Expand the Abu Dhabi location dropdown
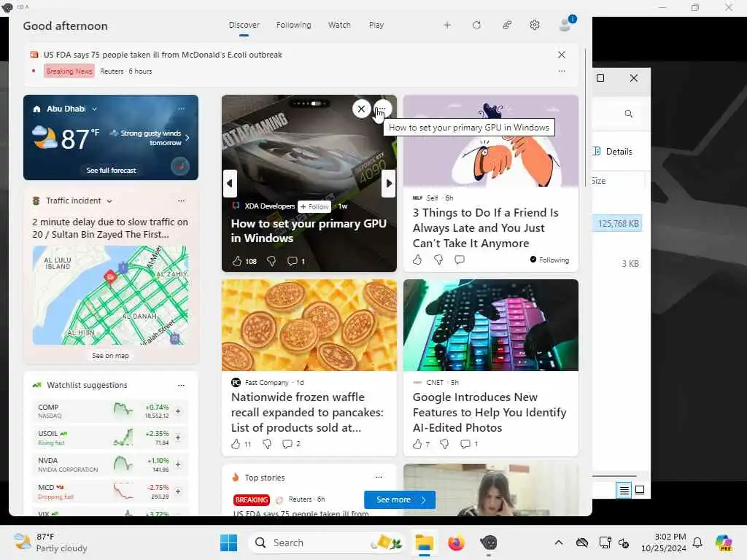747x560 pixels. 94,109
